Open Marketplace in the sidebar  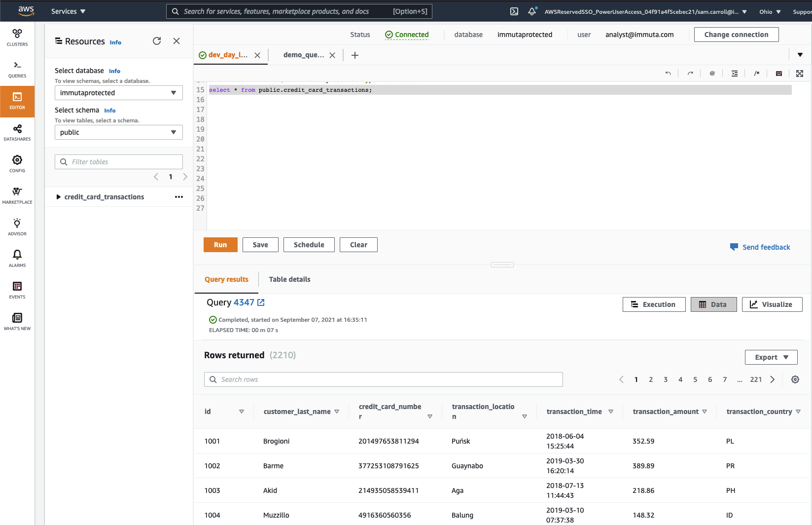coord(17,196)
